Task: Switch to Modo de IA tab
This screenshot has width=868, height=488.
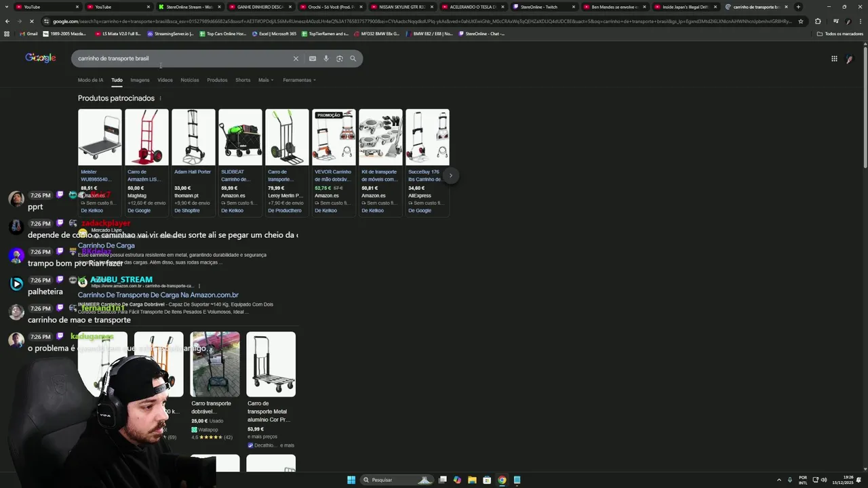Action: [x=91, y=80]
